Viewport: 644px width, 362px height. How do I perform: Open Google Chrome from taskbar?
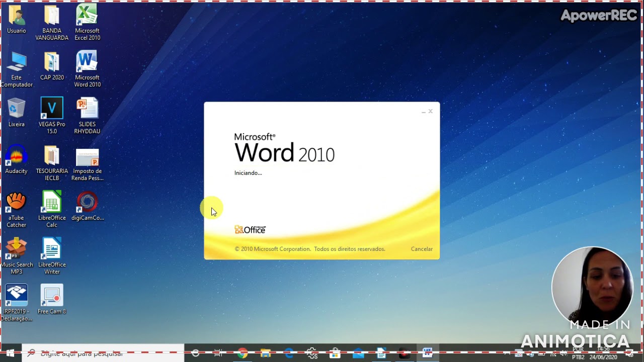[243, 353]
